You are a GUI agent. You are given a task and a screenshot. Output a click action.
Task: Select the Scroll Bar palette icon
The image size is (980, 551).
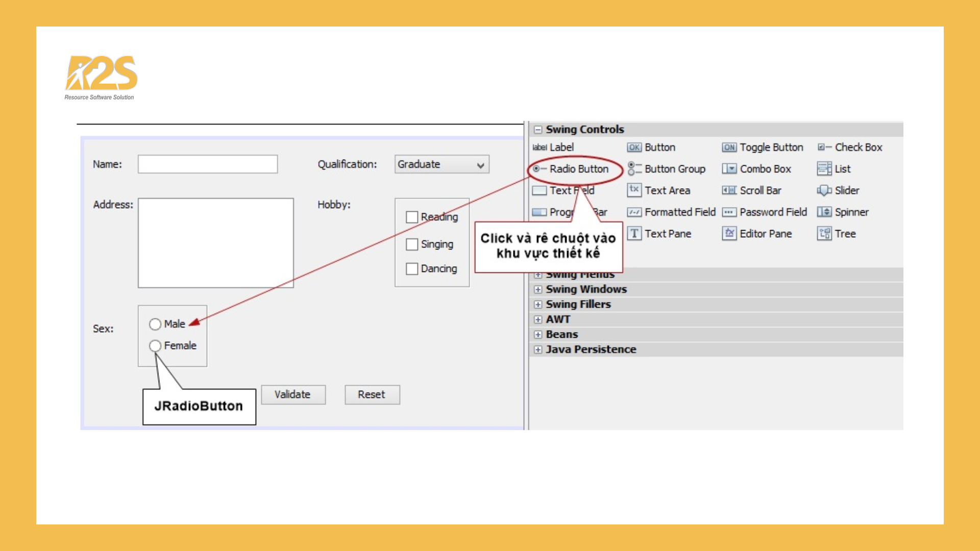(729, 190)
